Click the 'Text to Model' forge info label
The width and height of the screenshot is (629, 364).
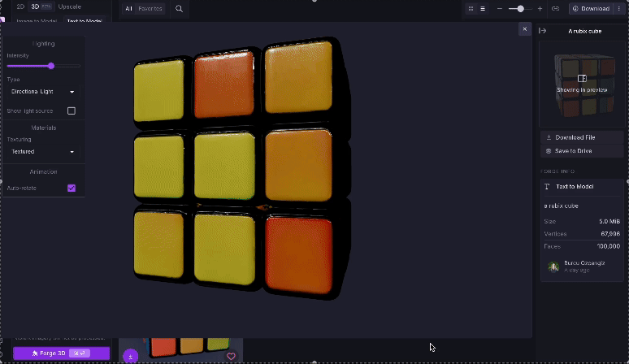coord(575,186)
